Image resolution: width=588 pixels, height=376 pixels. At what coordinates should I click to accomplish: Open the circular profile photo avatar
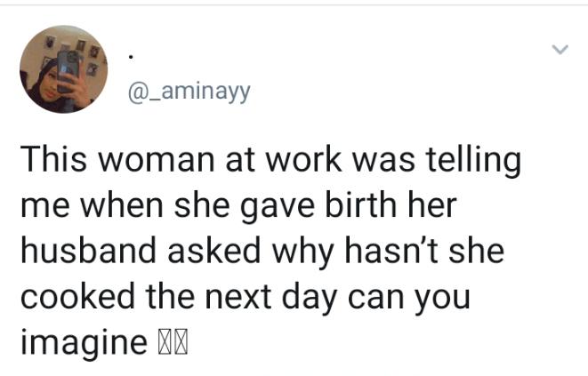(x=64, y=69)
